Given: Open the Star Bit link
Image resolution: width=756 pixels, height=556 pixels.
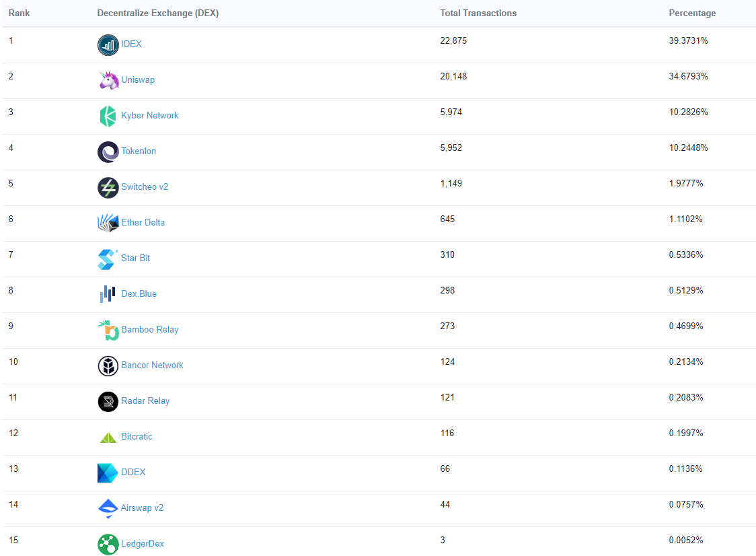Looking at the screenshot, I should tap(135, 258).
